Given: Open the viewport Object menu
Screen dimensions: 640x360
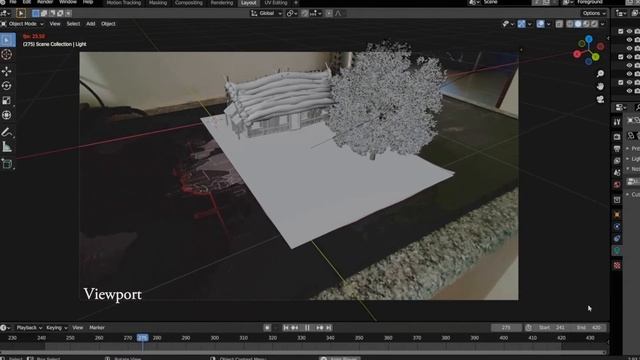Looking at the screenshot, I should [x=108, y=24].
